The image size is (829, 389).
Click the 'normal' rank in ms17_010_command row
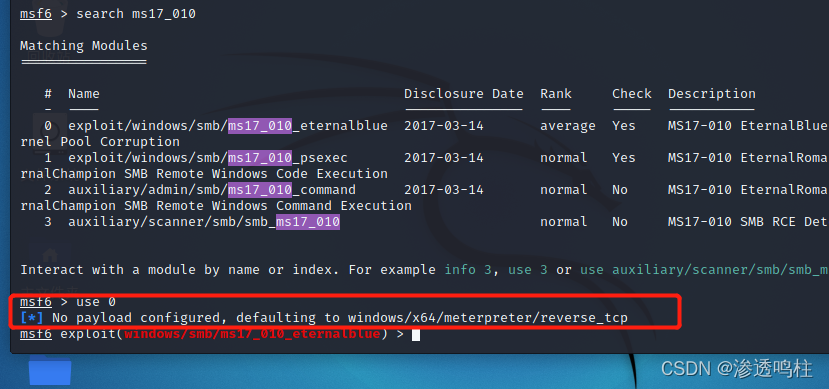564,190
